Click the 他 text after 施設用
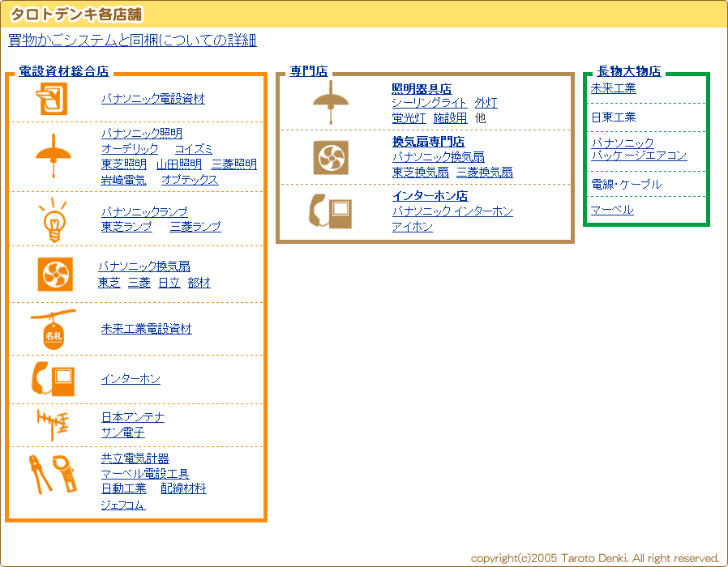The width and height of the screenshot is (728, 567). coord(481,118)
